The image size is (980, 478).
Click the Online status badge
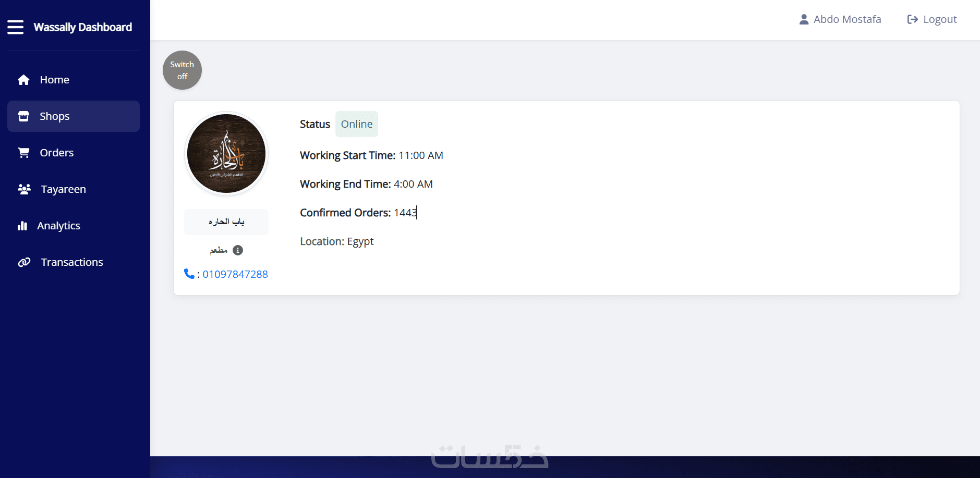coord(357,124)
